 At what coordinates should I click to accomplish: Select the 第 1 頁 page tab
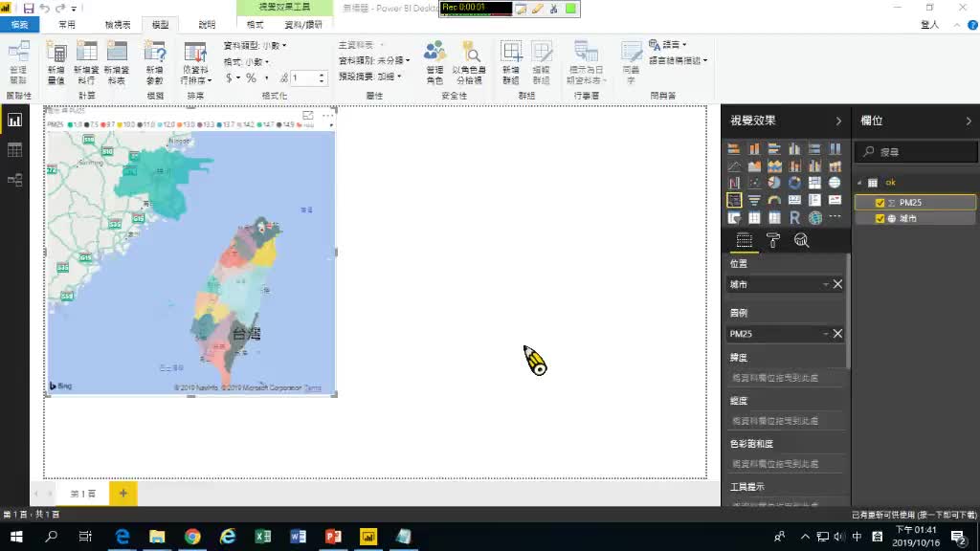point(82,494)
